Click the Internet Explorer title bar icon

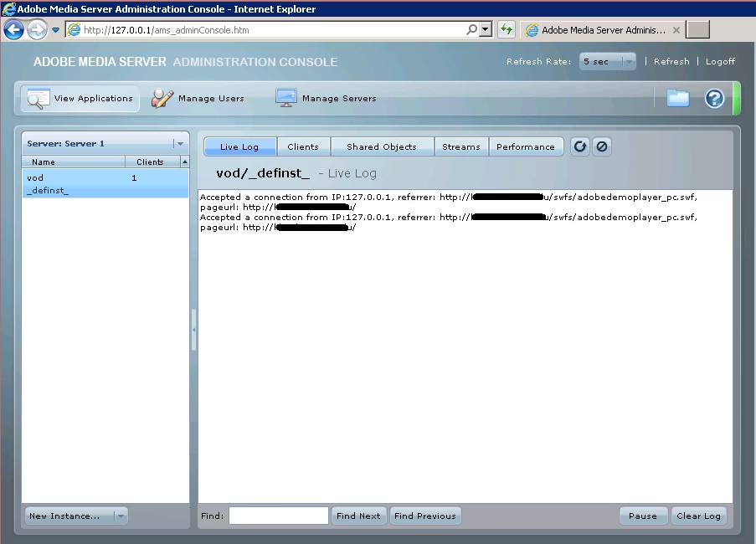click(x=8, y=8)
